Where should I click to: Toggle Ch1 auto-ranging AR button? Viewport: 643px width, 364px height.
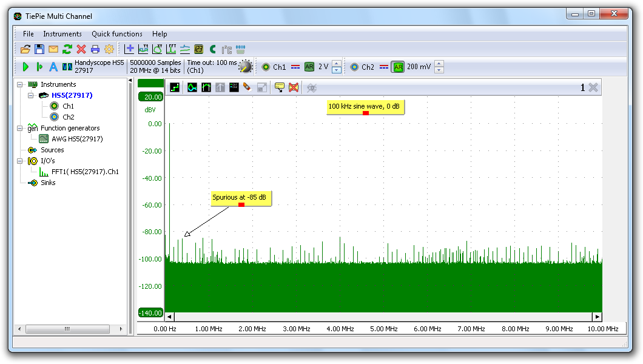pos(309,67)
